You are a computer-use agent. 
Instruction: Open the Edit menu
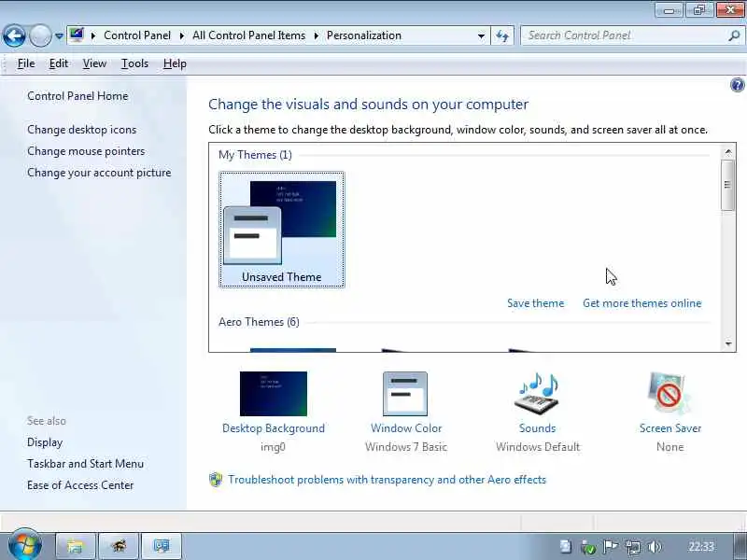pos(59,63)
